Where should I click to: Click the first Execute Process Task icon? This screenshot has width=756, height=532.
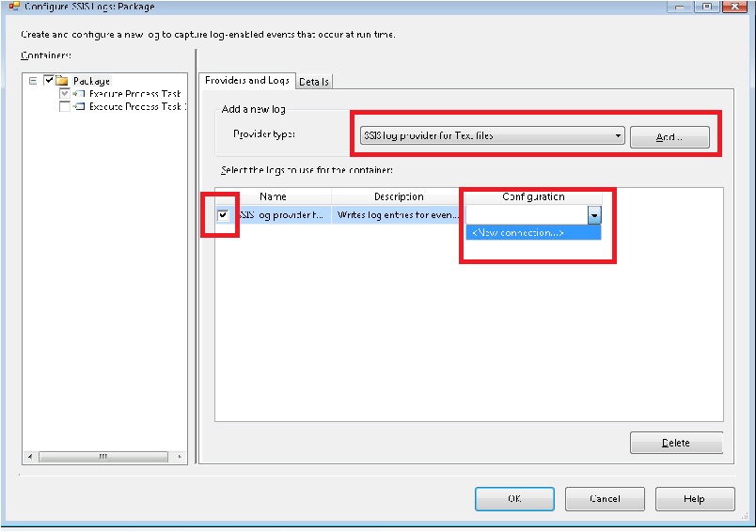(x=79, y=94)
